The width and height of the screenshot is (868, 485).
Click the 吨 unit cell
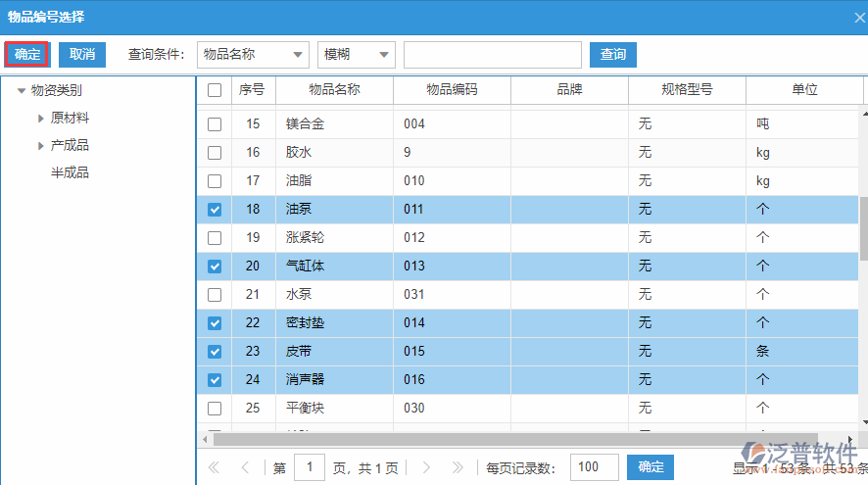(x=802, y=124)
